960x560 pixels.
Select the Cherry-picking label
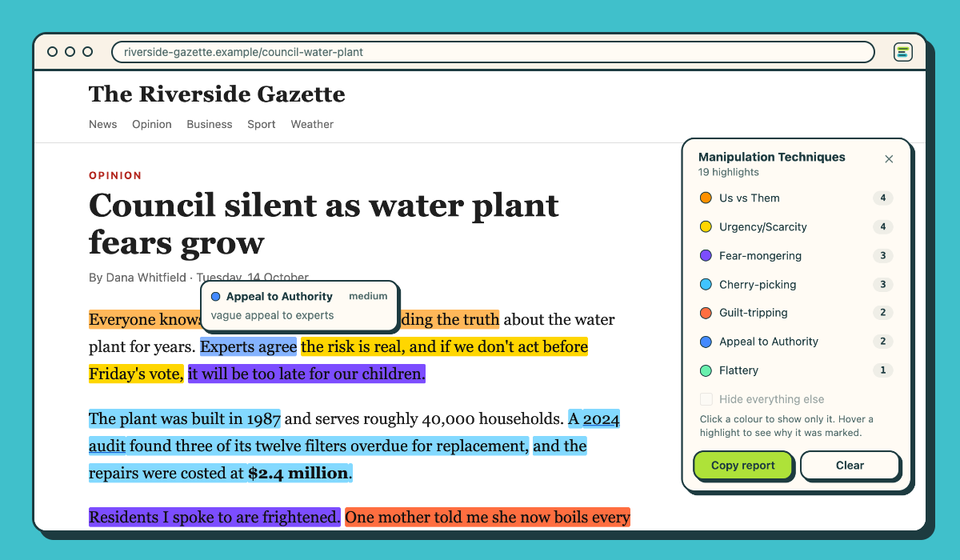pos(758,284)
